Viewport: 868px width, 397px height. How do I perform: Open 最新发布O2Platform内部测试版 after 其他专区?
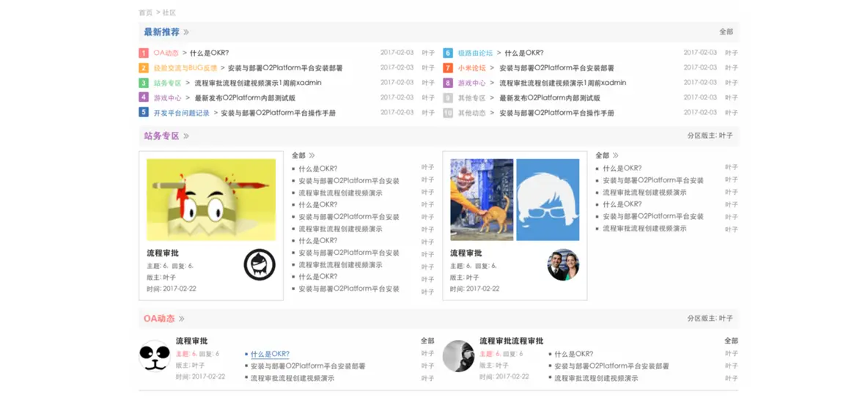click(x=550, y=98)
